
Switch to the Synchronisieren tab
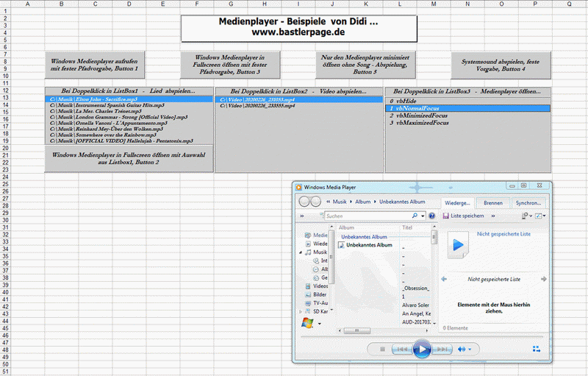528,203
